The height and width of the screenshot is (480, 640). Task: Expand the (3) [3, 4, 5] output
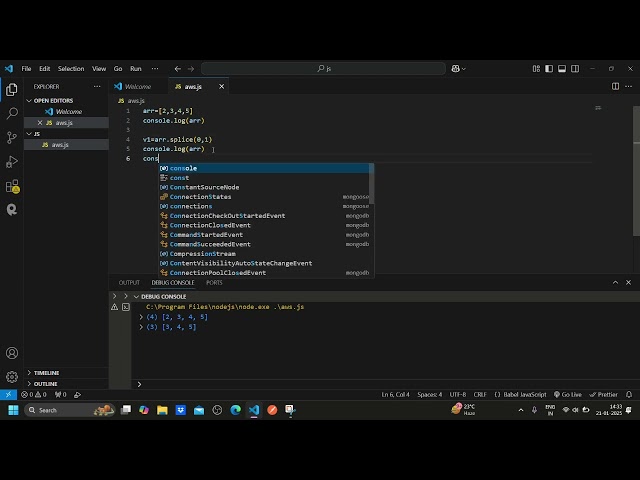pyautogui.click(x=141, y=327)
